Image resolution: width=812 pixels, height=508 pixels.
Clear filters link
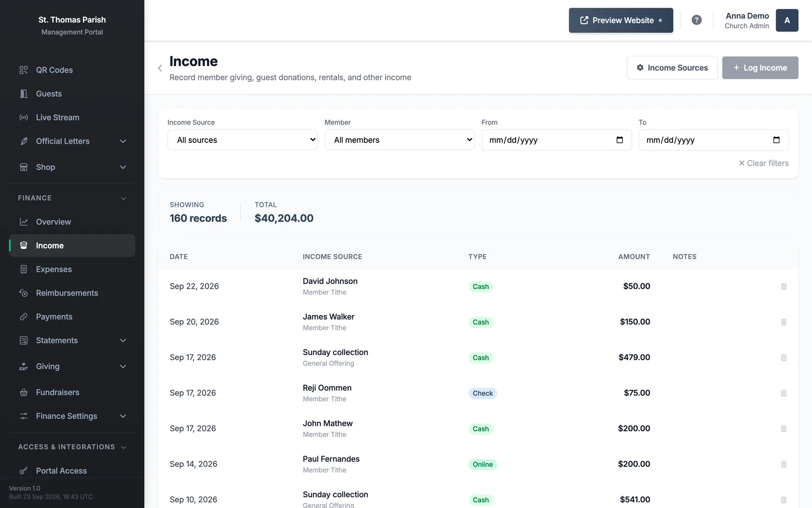[x=764, y=163]
